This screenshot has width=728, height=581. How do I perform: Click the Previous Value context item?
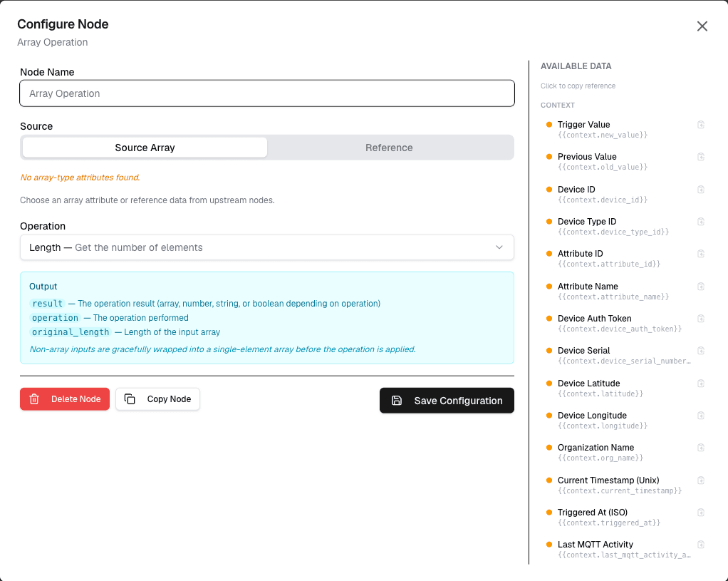[625, 162]
